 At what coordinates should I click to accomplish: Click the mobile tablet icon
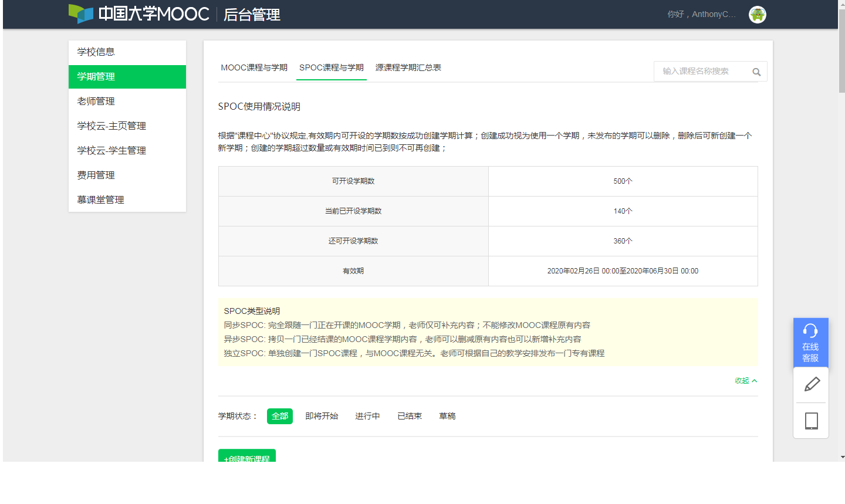(811, 421)
